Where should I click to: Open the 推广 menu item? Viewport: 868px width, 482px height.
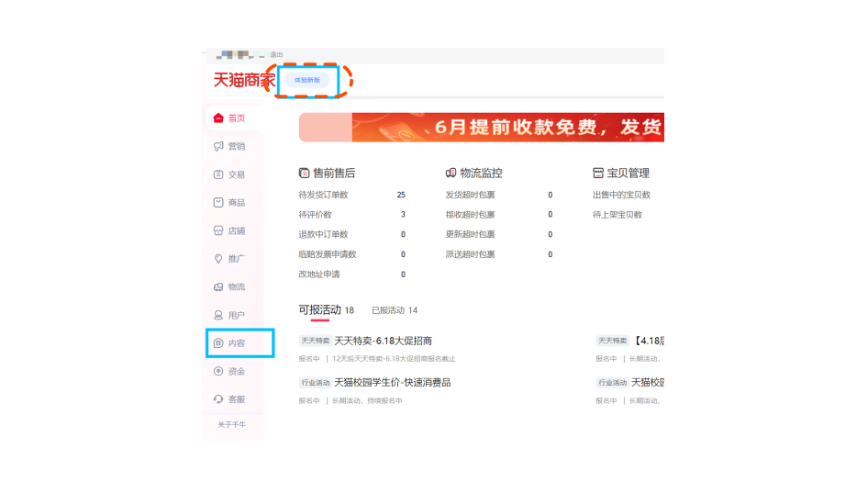tap(235, 259)
